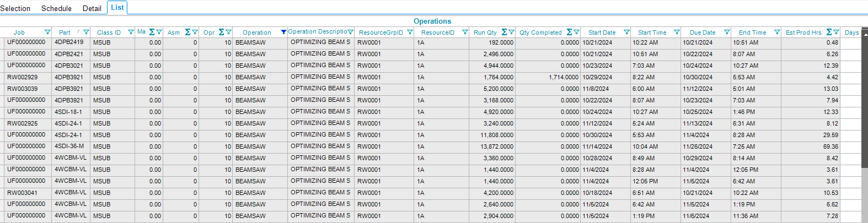Viewport: 868px width, 223px height.
Task: Open the Ma column filter funnel
Action: tap(159, 32)
